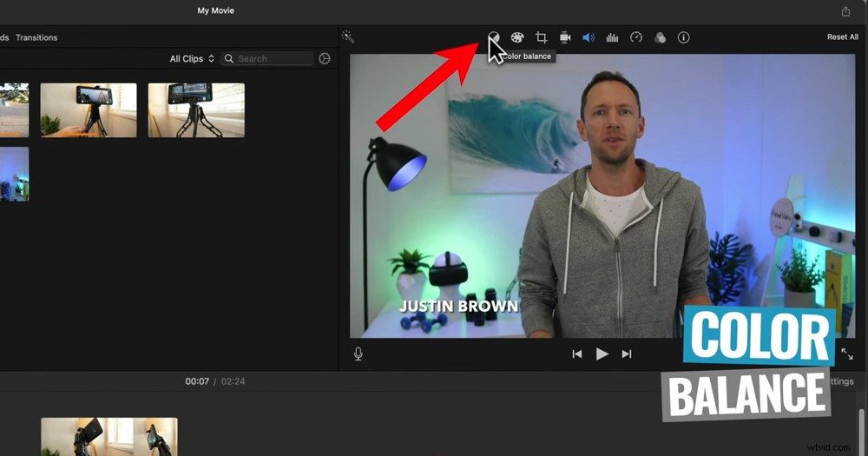
Task: Open the browser filter gear settings
Action: click(x=325, y=58)
